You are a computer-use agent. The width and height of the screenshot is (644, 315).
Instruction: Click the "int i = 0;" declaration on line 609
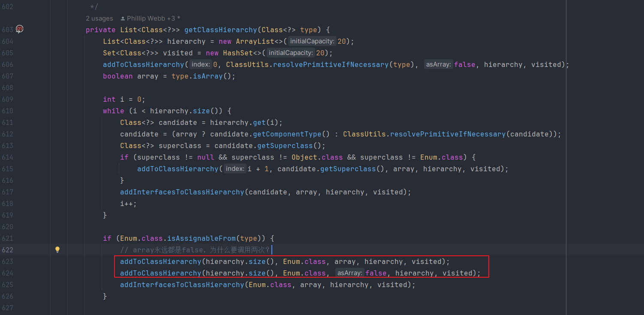click(124, 99)
